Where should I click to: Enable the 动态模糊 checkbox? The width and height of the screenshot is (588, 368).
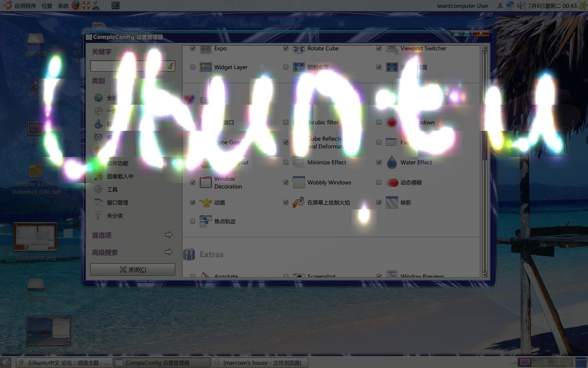(379, 182)
